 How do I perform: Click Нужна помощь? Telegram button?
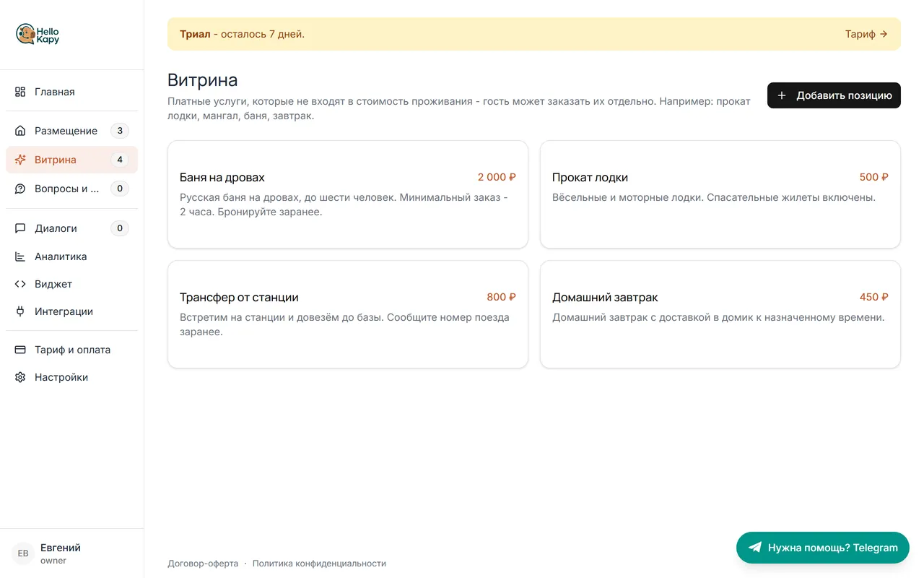coord(823,548)
